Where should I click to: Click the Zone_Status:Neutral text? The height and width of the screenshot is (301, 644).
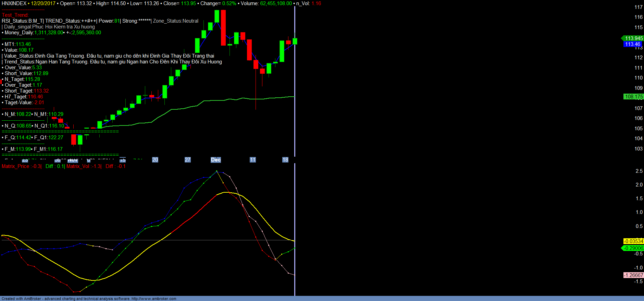[x=175, y=21]
